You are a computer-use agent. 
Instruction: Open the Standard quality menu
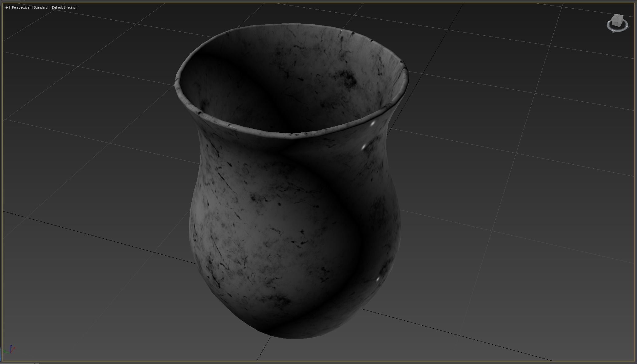[x=41, y=7]
